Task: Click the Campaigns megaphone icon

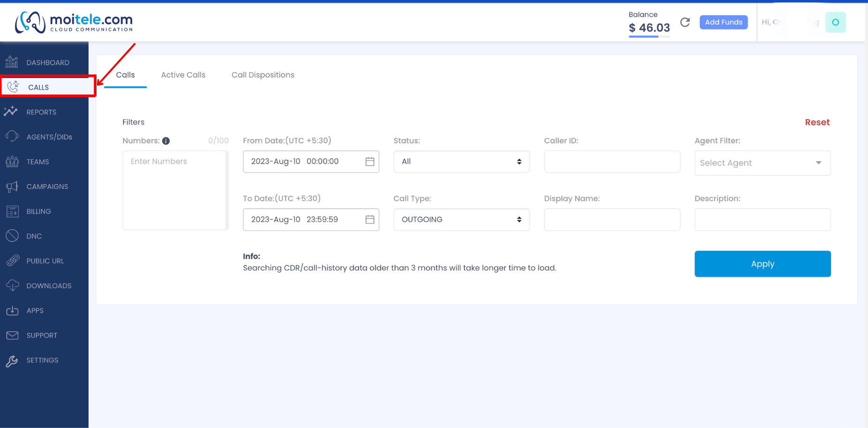Action: click(x=12, y=187)
